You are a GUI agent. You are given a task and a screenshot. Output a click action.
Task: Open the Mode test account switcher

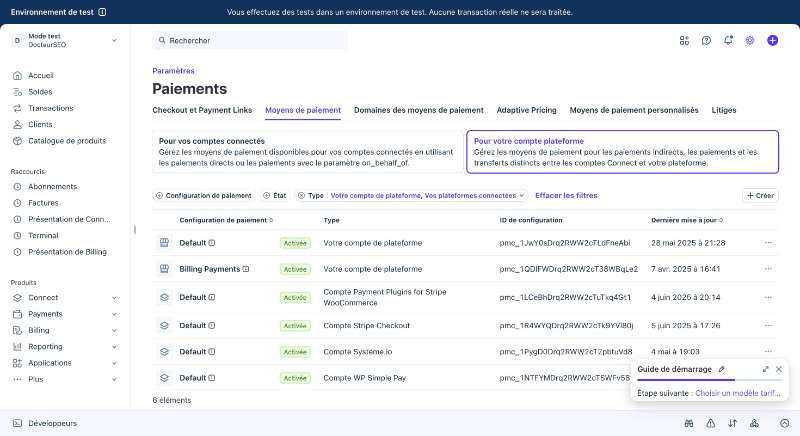[x=64, y=40]
